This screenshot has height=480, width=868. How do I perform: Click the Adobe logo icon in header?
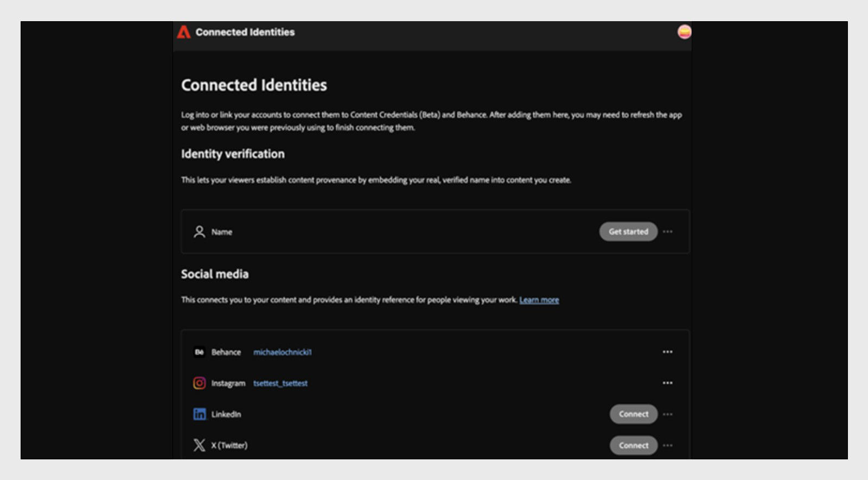[x=184, y=32]
